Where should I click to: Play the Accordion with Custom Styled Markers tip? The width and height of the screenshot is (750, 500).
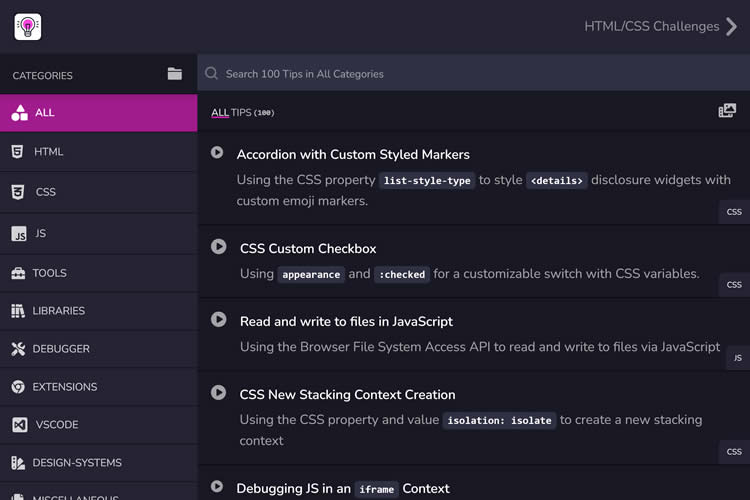tap(217, 153)
